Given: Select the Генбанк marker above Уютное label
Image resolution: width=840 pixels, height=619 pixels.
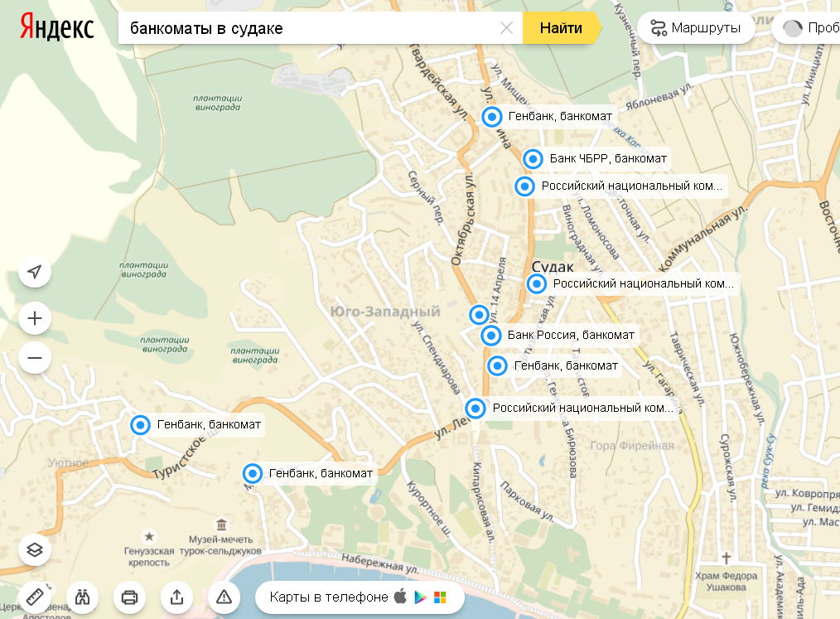Looking at the screenshot, I should pos(140,425).
